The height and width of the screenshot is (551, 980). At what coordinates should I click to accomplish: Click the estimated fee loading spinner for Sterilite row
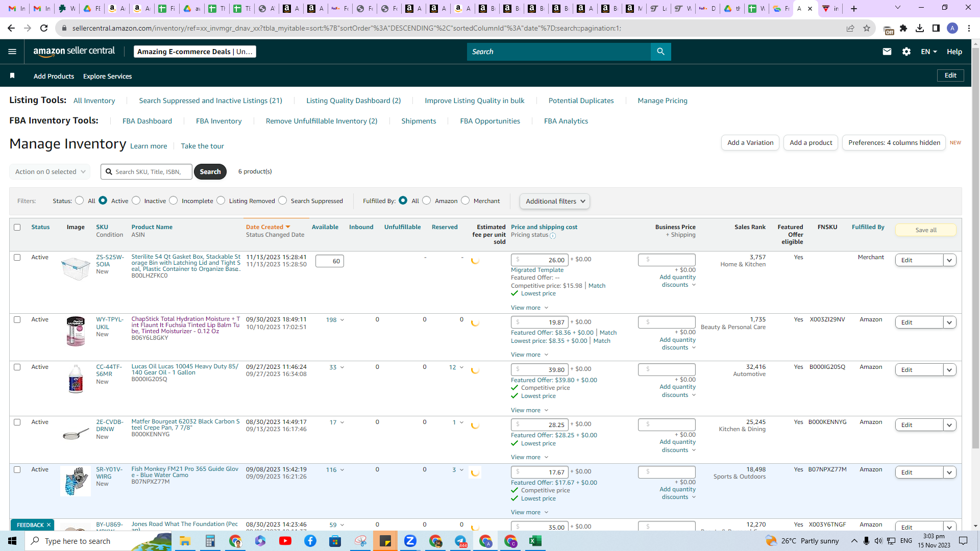pos(475,260)
